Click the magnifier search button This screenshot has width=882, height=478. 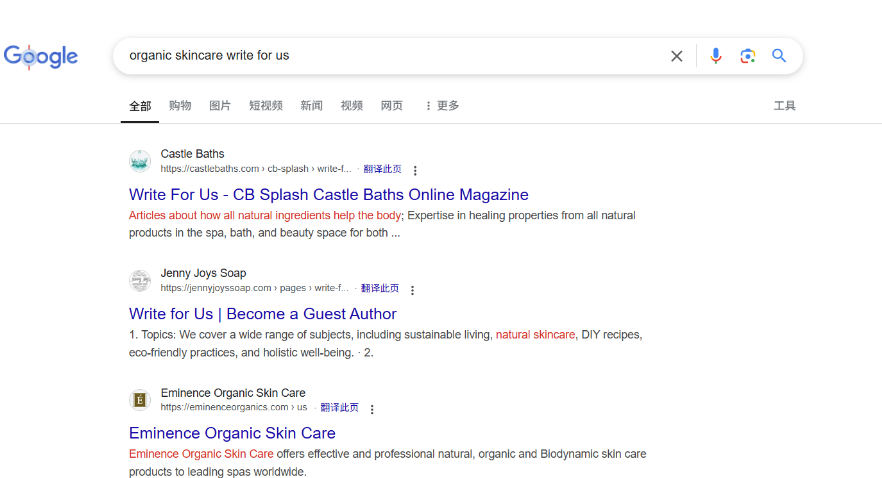779,56
